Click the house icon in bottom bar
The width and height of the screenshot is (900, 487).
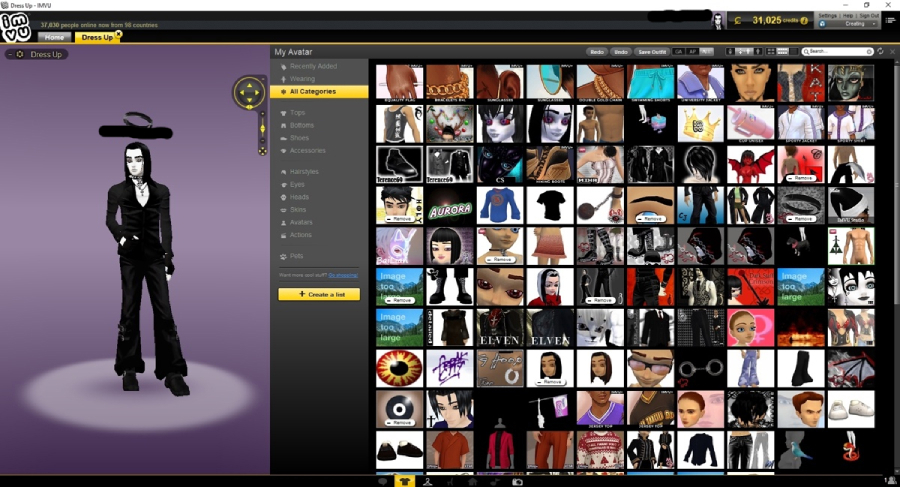pos(472,482)
